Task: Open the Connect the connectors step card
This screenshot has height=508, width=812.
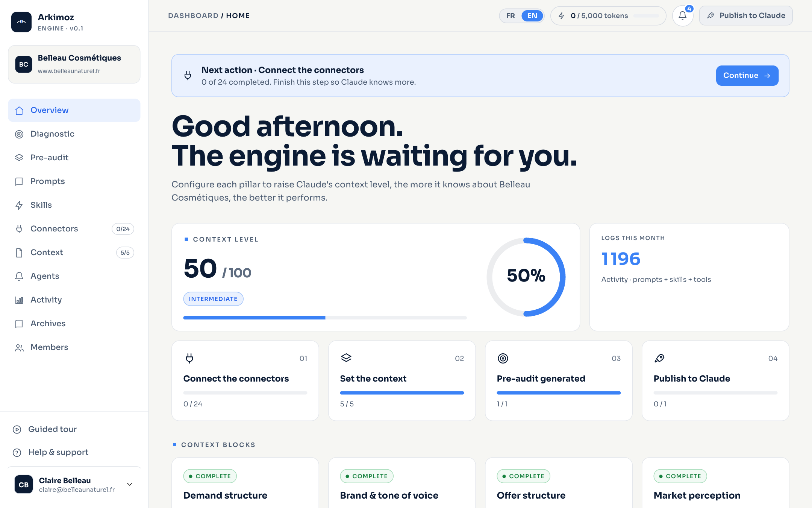Action: (245, 381)
